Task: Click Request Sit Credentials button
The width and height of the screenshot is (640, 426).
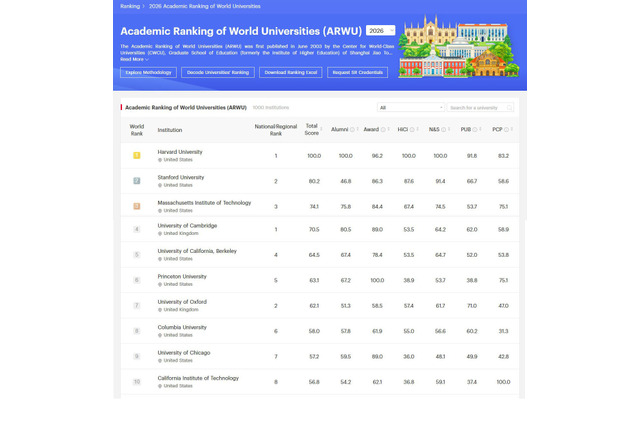Action: (358, 73)
